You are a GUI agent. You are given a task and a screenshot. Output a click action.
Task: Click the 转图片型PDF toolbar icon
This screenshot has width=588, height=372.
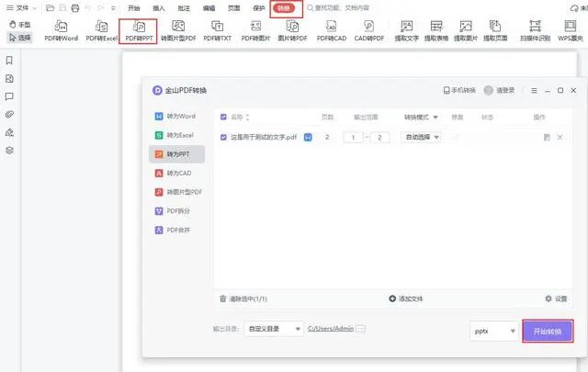(178, 30)
